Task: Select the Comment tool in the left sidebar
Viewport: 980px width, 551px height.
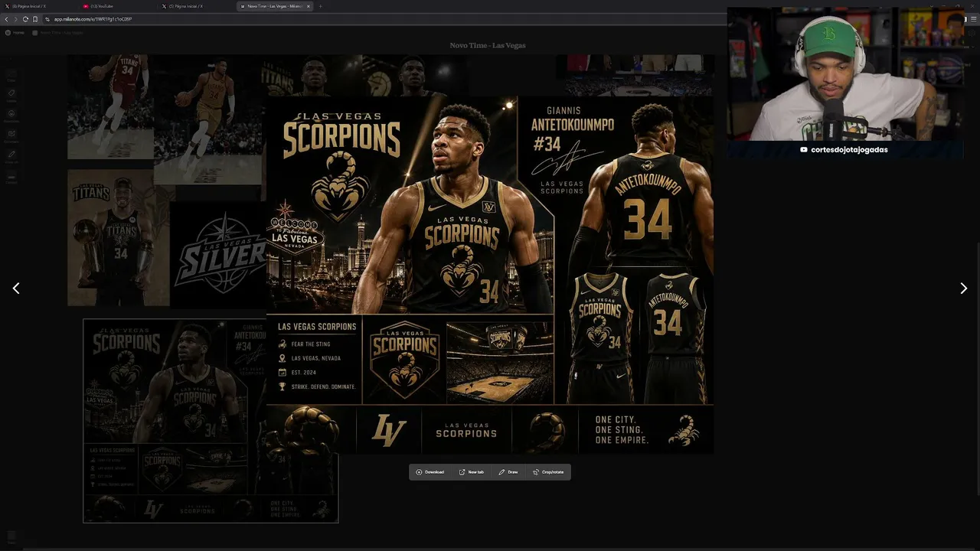Action: 11,137
